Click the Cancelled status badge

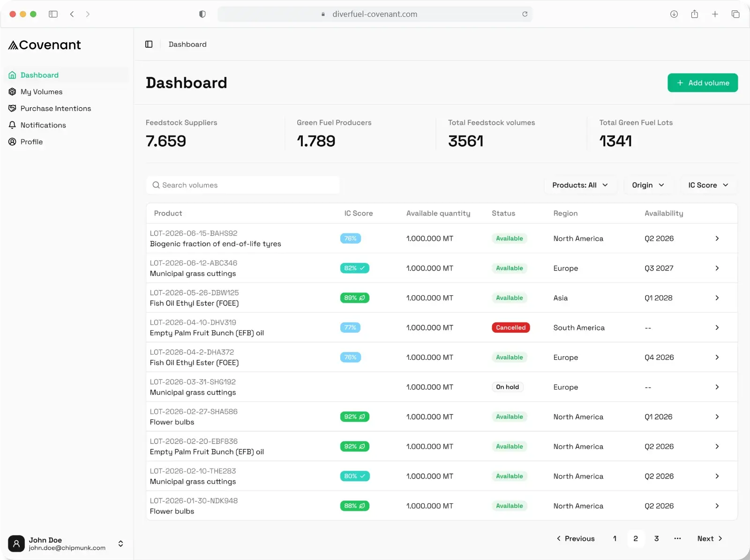tap(510, 328)
